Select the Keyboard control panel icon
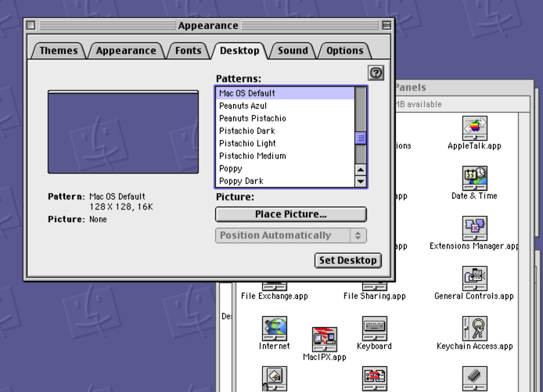 tap(374, 329)
